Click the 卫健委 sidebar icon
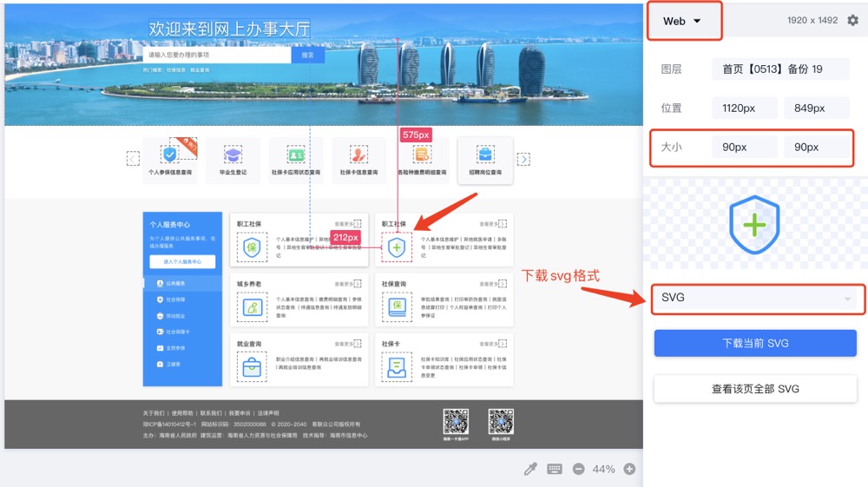868x487 pixels. tap(160, 364)
